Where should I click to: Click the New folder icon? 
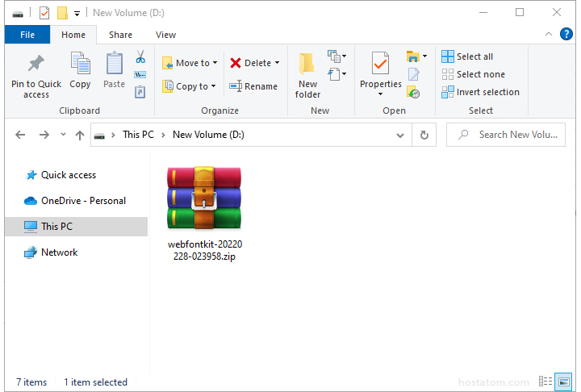tap(307, 65)
